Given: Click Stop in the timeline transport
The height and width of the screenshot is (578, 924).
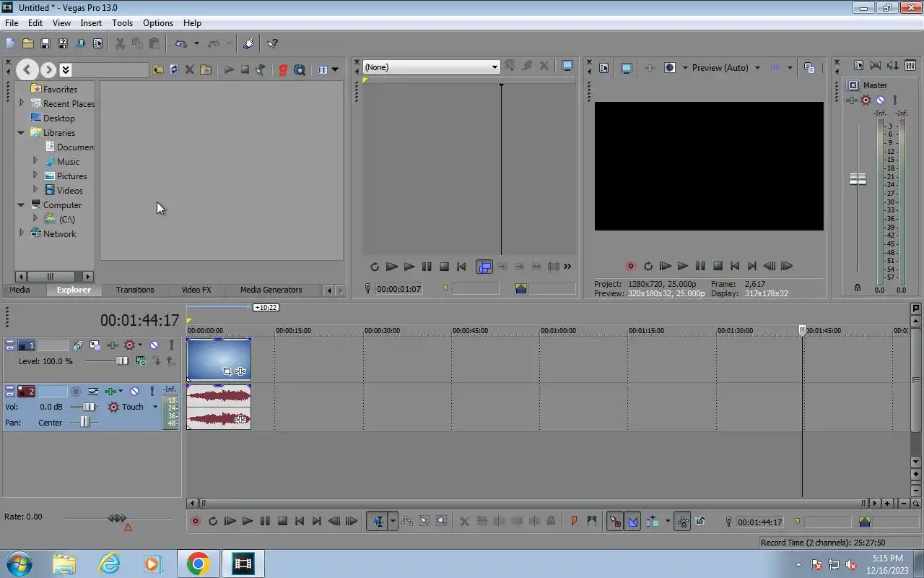Looking at the screenshot, I should (282, 521).
